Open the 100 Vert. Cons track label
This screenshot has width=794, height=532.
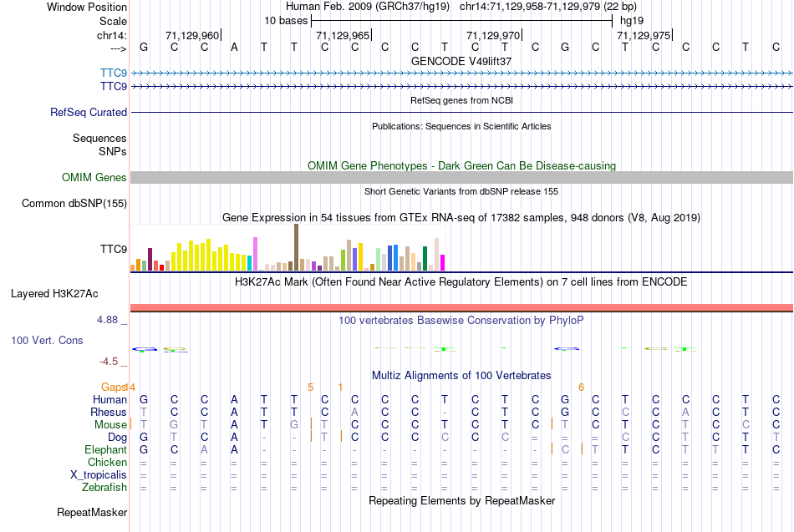(x=47, y=340)
